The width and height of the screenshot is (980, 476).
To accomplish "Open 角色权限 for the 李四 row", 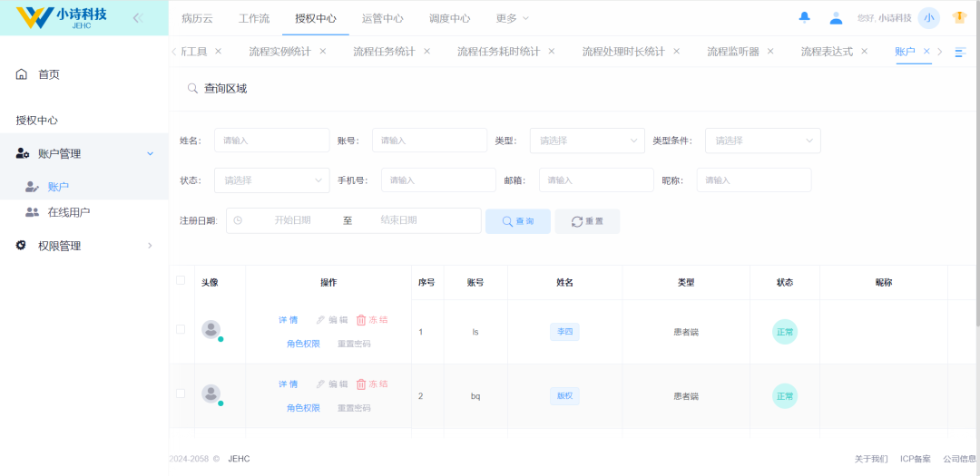I will pyautogui.click(x=303, y=344).
